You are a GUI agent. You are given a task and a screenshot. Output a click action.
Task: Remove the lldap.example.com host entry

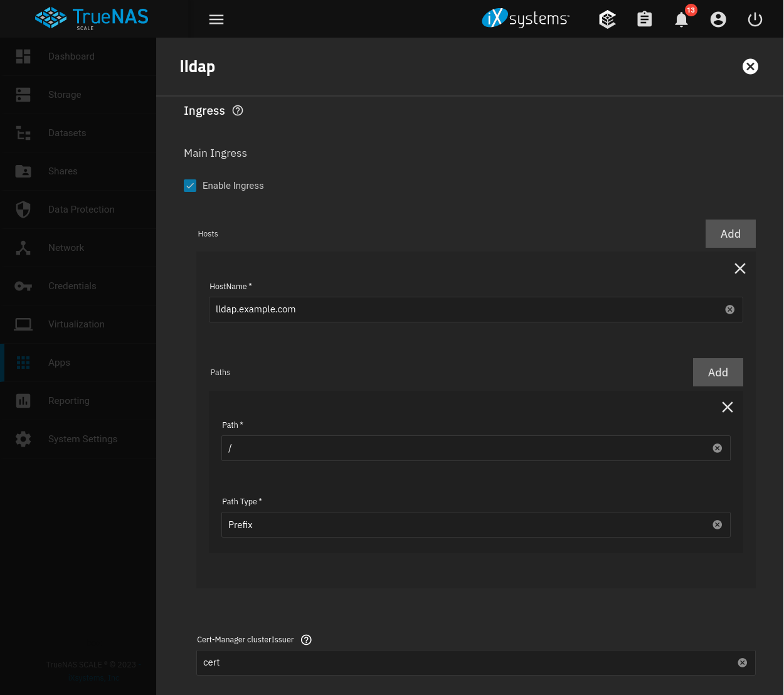point(740,268)
